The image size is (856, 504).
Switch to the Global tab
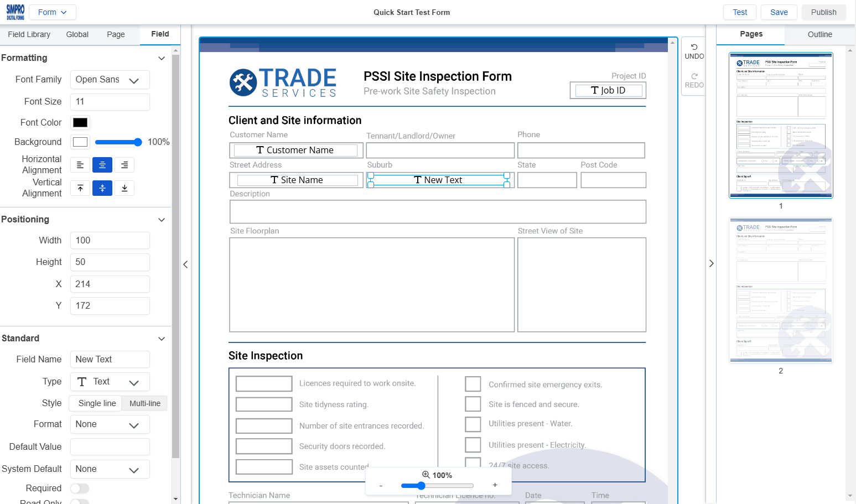77,34
